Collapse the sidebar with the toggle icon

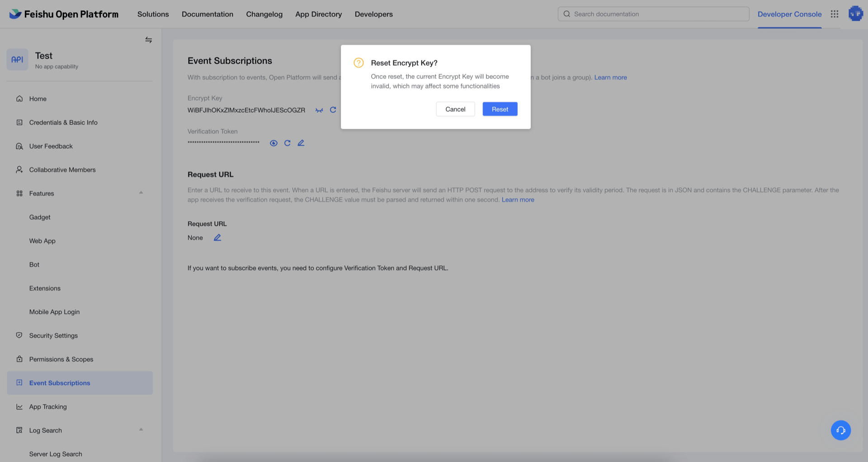pos(148,40)
